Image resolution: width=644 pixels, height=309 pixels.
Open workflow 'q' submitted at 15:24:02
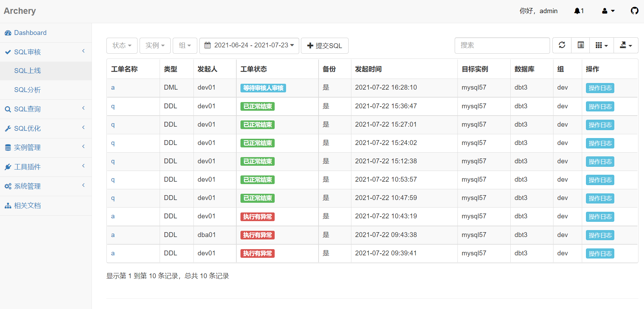113,143
